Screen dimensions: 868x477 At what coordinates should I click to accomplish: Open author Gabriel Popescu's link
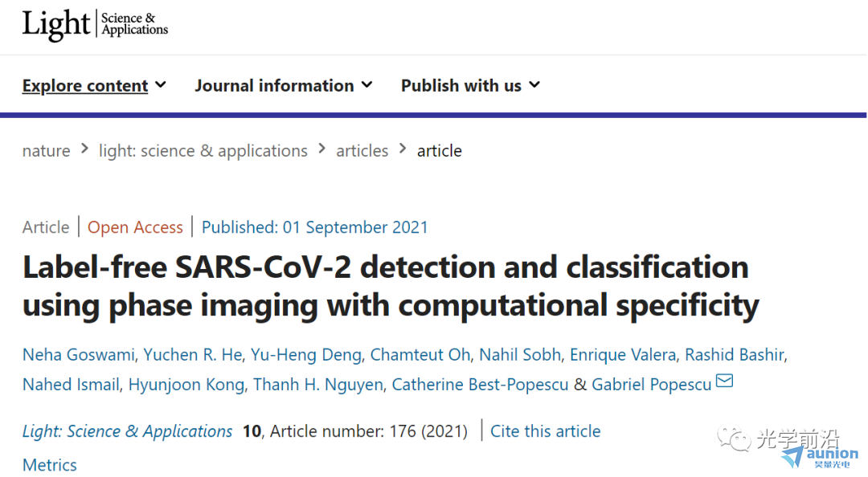tap(651, 385)
